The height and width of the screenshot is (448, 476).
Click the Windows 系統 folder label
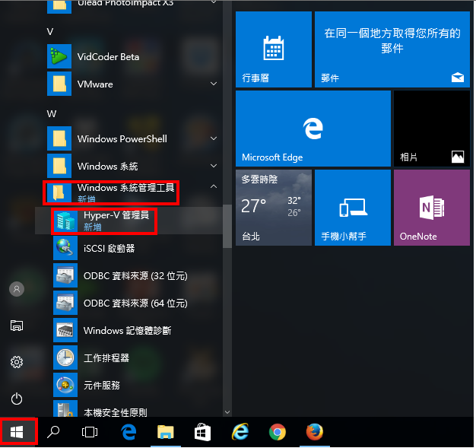click(107, 166)
